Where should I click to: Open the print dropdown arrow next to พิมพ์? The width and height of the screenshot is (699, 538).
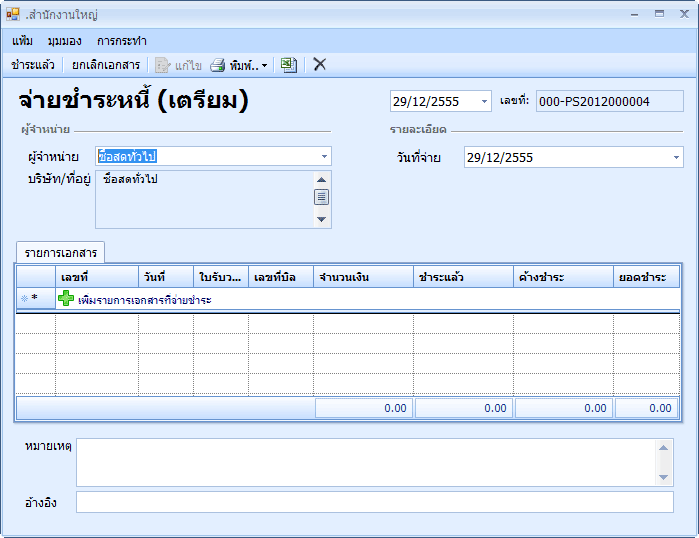[x=265, y=66]
